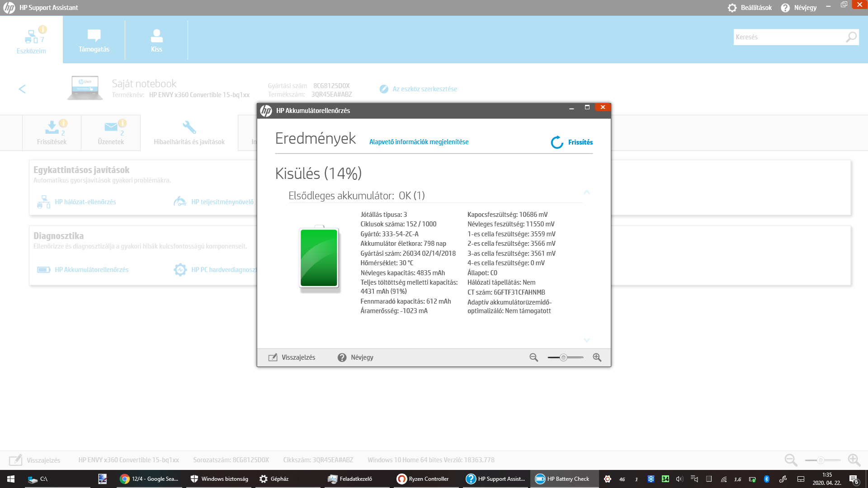Open the Windows Start menu
This screenshot has height=488, width=868.
pos(11,479)
